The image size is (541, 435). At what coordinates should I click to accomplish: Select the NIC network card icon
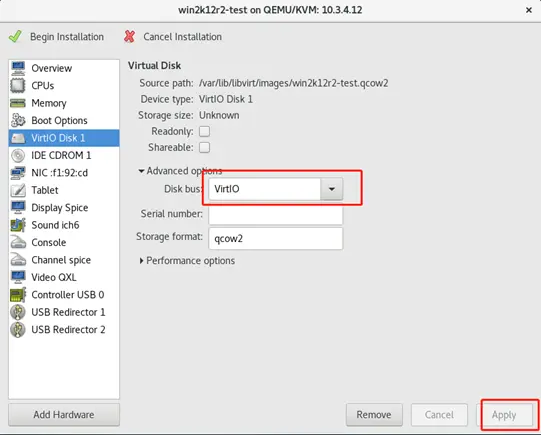coord(18,172)
